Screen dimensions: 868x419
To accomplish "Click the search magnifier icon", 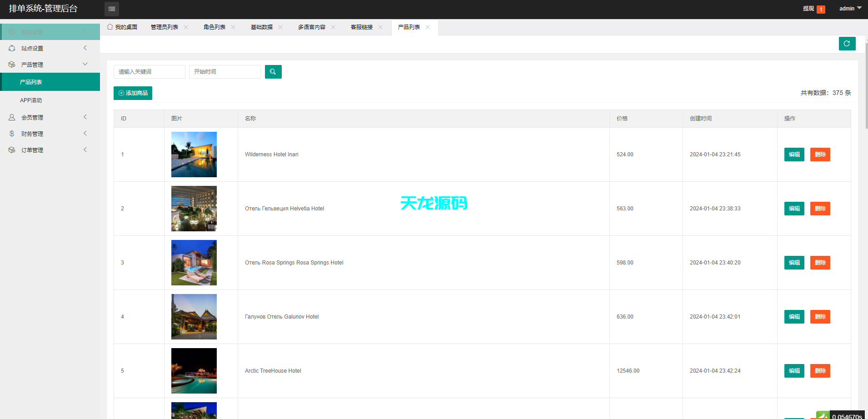I will point(273,71).
